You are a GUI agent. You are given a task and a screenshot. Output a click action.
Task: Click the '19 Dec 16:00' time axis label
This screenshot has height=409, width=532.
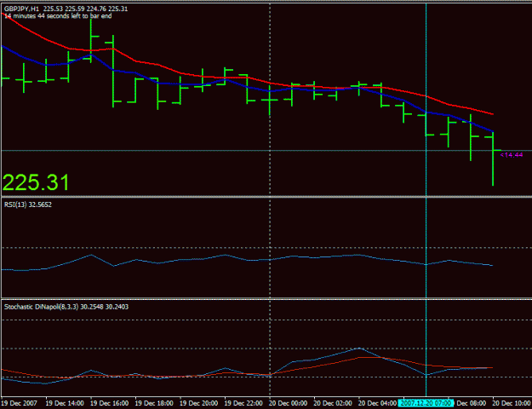pos(111,403)
